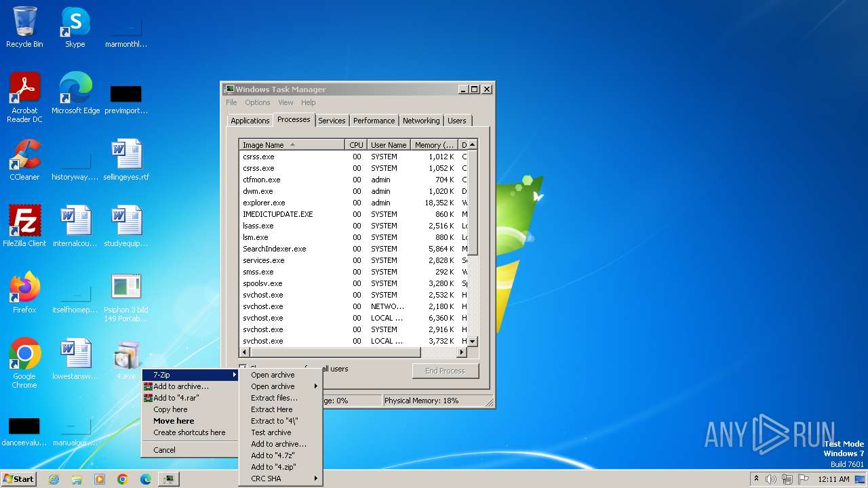868x488 pixels.
Task: Choose Create shortcuts here
Action: point(191,432)
